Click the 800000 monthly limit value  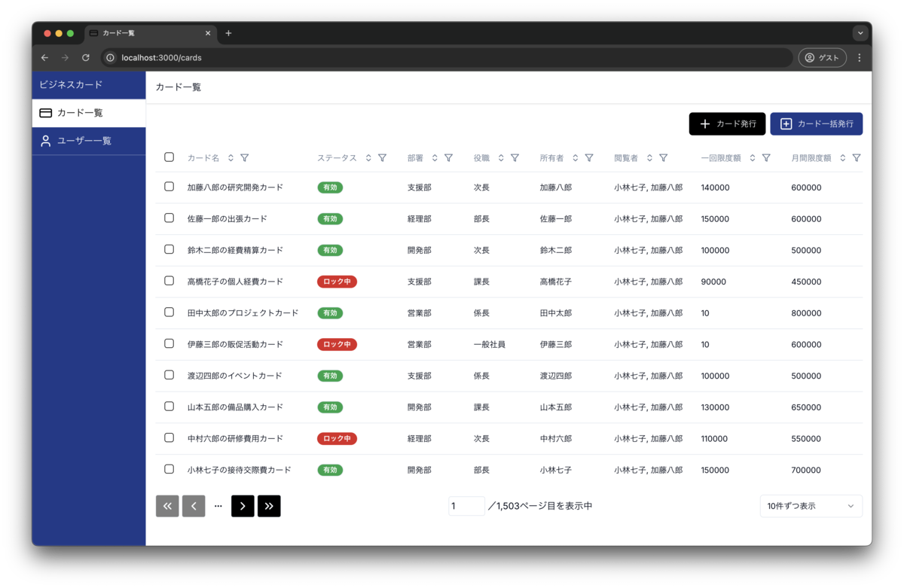tap(806, 313)
